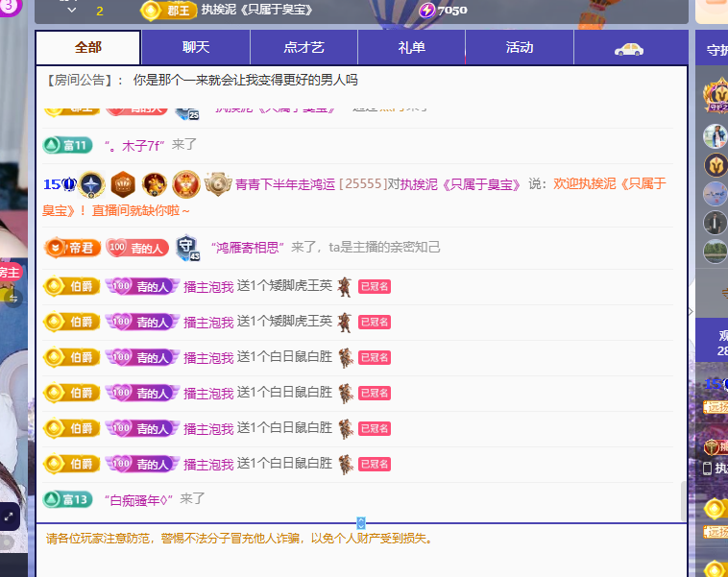Click the gold helmet avatar in right sidebar
Image resolution: width=728 pixels, height=577 pixels.
tap(716, 165)
